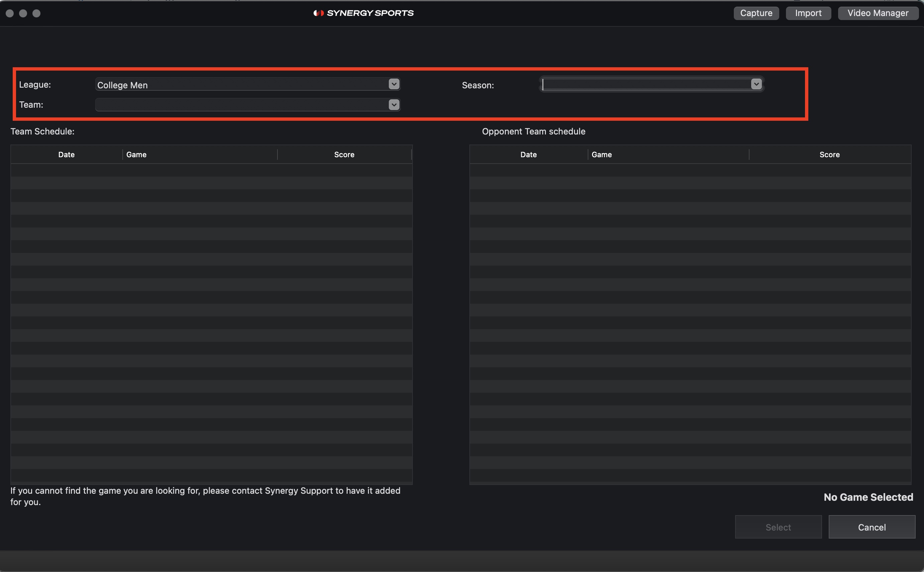Sort Opponent Team schedule by Score column
Viewport: 924px width, 572px height.
pyautogui.click(x=830, y=154)
